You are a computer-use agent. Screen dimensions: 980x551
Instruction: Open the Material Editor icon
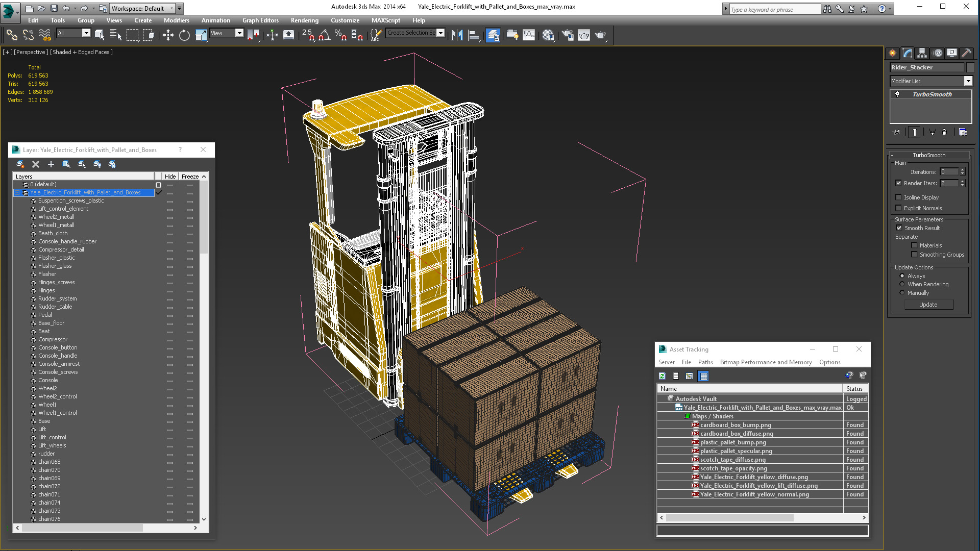[548, 35]
